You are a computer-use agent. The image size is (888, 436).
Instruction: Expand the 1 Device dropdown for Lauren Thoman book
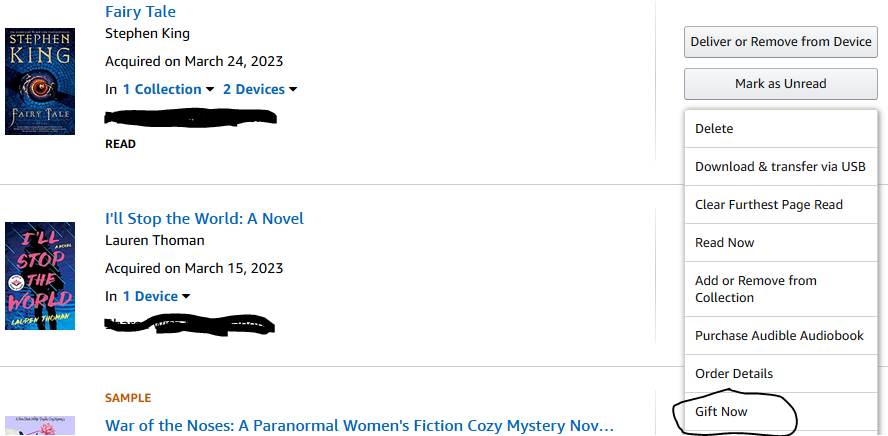(156, 296)
